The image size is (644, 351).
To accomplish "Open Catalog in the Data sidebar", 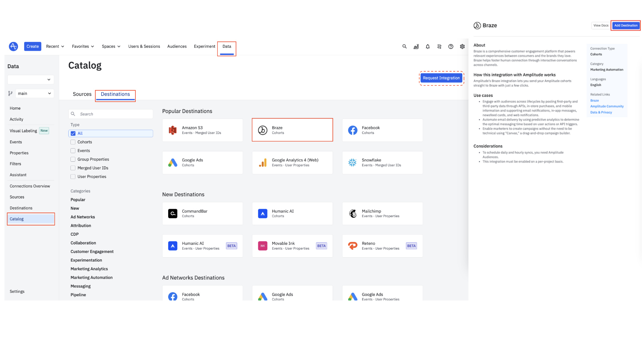I will 31,219.
